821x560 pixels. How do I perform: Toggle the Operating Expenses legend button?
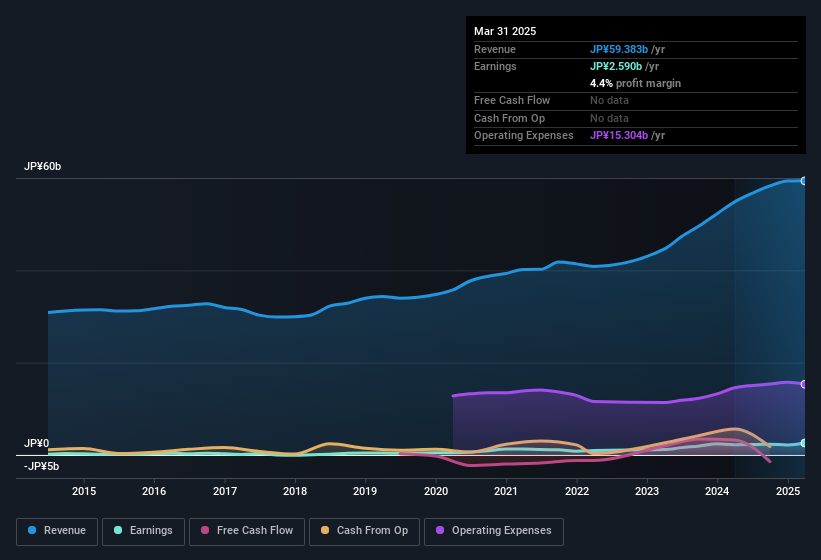(x=494, y=531)
